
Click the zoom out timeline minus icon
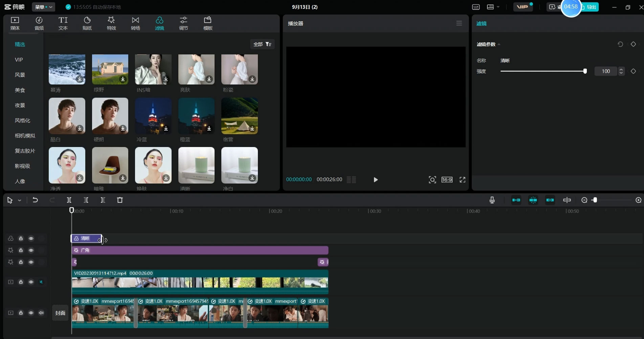(x=584, y=200)
